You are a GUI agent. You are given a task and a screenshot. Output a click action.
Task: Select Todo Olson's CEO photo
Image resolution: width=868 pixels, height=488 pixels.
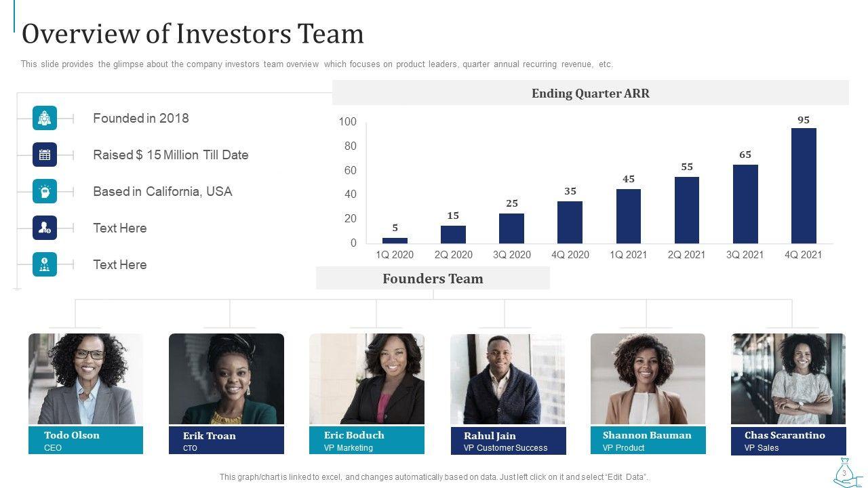(x=85, y=379)
